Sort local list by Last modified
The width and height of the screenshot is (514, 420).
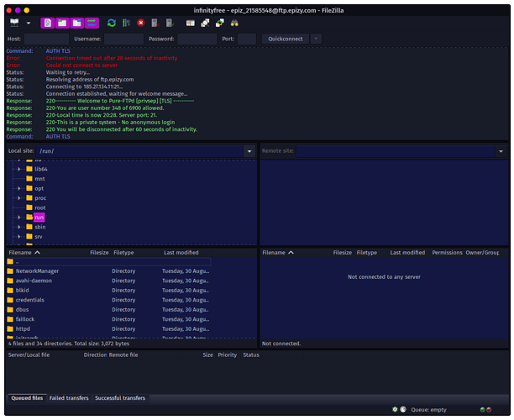(186, 253)
